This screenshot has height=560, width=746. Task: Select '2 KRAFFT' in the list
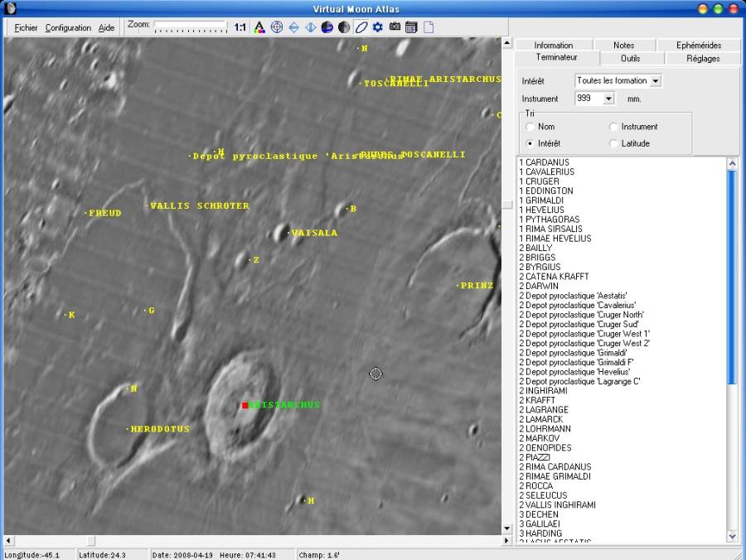536,400
